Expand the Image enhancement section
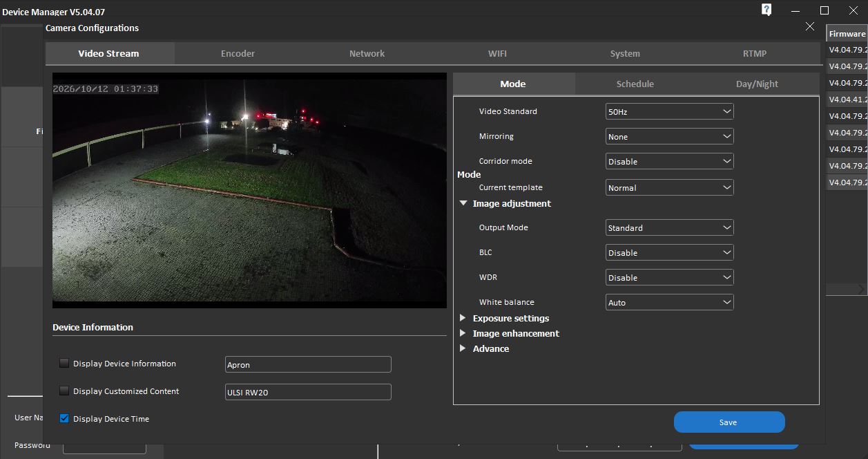Viewport: 868px width, 459px height. pos(463,333)
